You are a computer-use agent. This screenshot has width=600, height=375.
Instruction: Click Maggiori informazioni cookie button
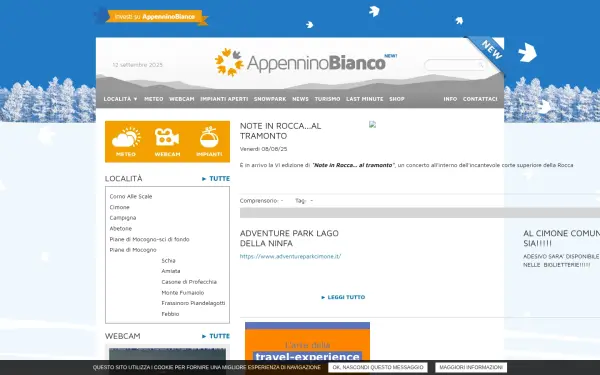pyautogui.click(x=471, y=367)
